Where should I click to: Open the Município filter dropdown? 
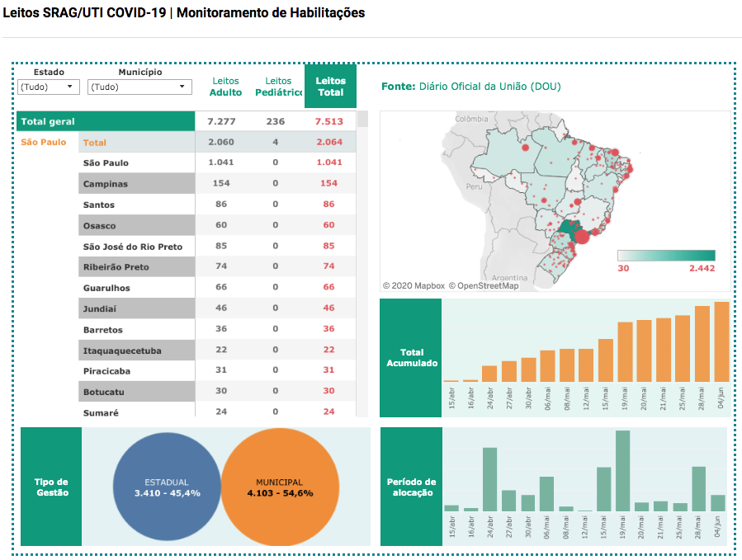[x=139, y=87]
